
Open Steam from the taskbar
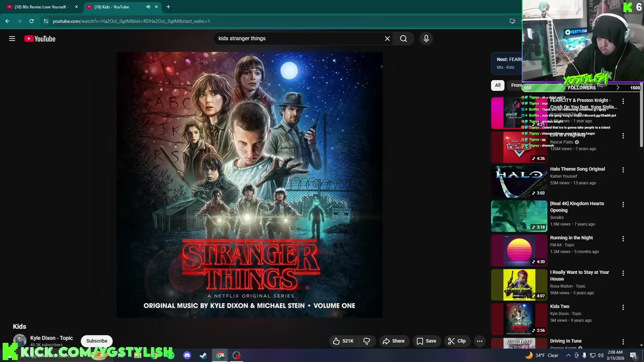point(203,355)
